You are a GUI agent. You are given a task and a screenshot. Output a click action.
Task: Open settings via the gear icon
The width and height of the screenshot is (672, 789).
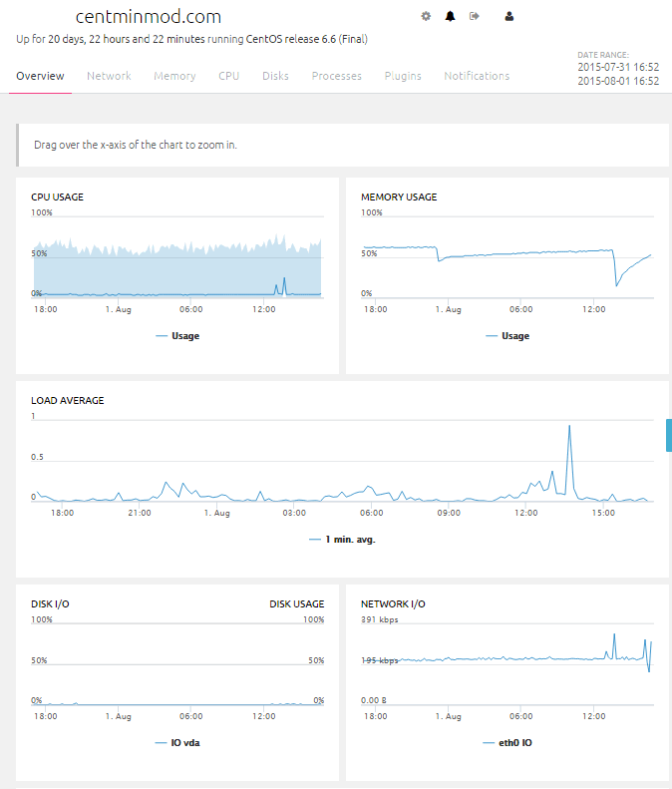click(426, 17)
